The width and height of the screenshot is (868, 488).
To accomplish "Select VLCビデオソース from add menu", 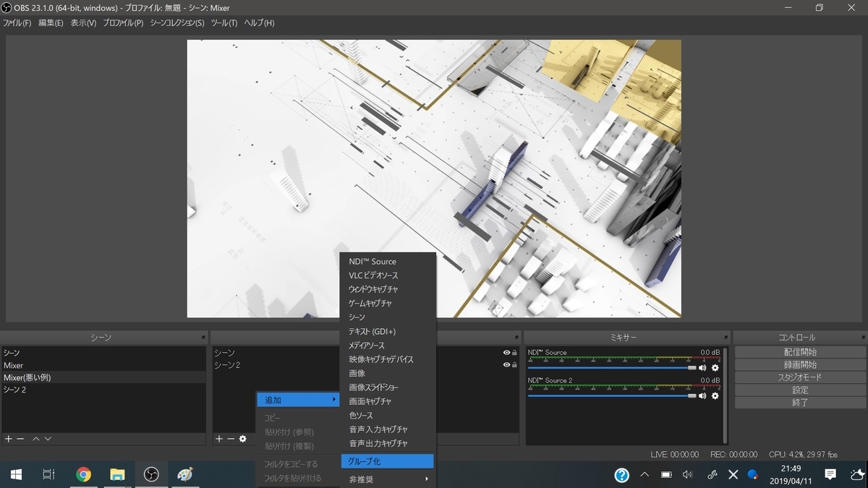I will tap(387, 275).
